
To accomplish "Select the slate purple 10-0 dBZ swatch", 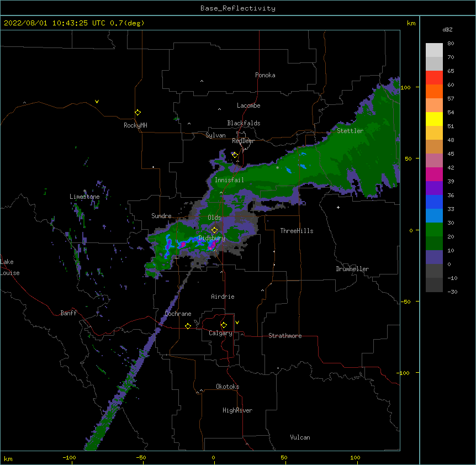I will (x=434, y=257).
